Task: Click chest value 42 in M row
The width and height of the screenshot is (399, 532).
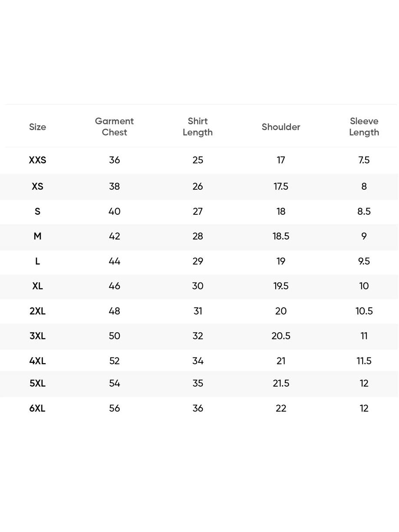Action: click(114, 236)
